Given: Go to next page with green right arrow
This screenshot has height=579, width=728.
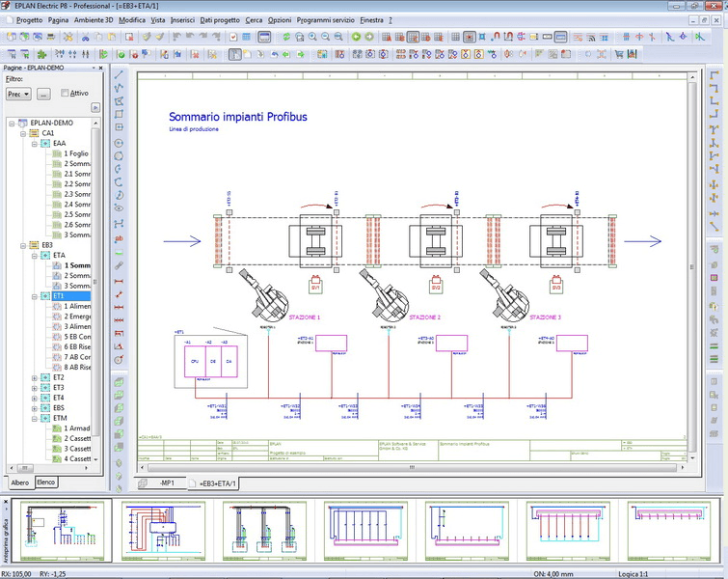Looking at the screenshot, I should point(369,37).
